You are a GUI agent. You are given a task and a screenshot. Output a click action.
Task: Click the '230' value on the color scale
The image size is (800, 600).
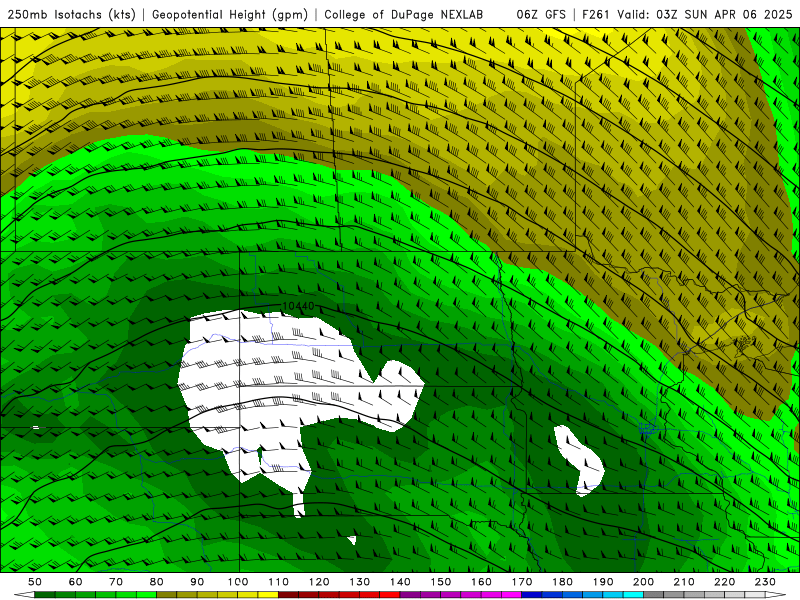(x=765, y=582)
